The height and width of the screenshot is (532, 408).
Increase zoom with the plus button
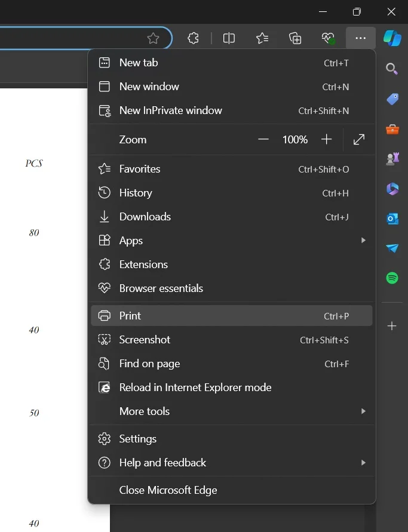pos(326,140)
